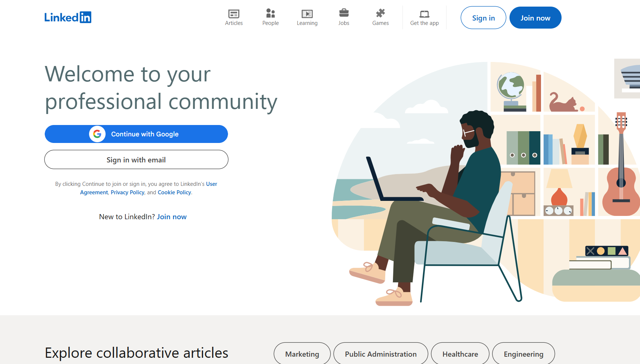Screen dimensions: 640x364
Task: Click the People label in navigation
Action: point(271,23)
